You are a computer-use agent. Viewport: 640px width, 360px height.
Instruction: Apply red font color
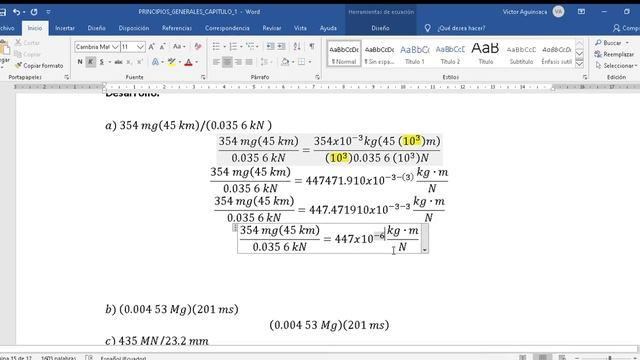coord(188,62)
